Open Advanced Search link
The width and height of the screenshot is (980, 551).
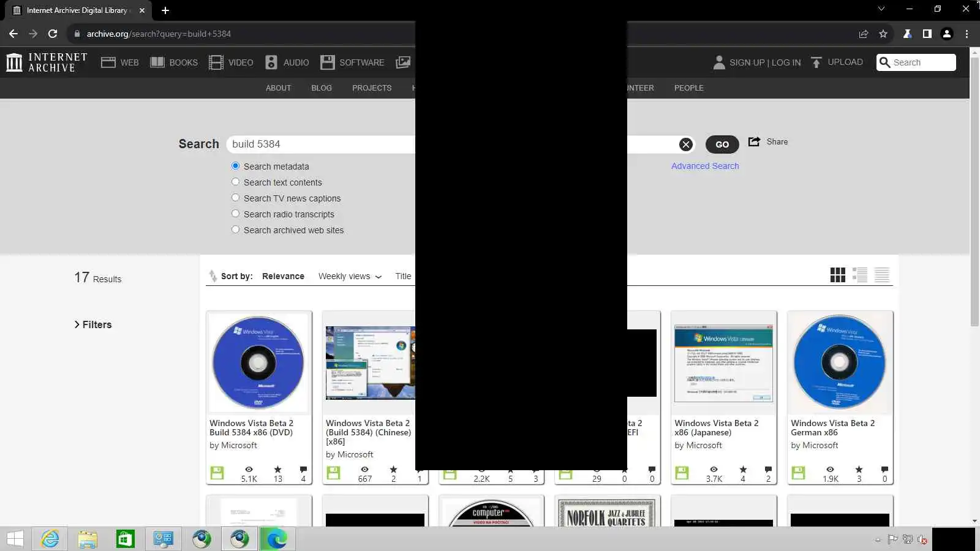(x=705, y=166)
